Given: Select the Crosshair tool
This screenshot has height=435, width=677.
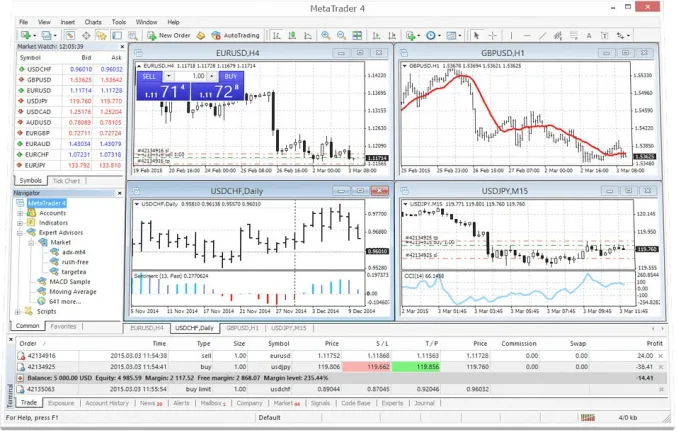Looking at the screenshot, I should (x=492, y=35).
